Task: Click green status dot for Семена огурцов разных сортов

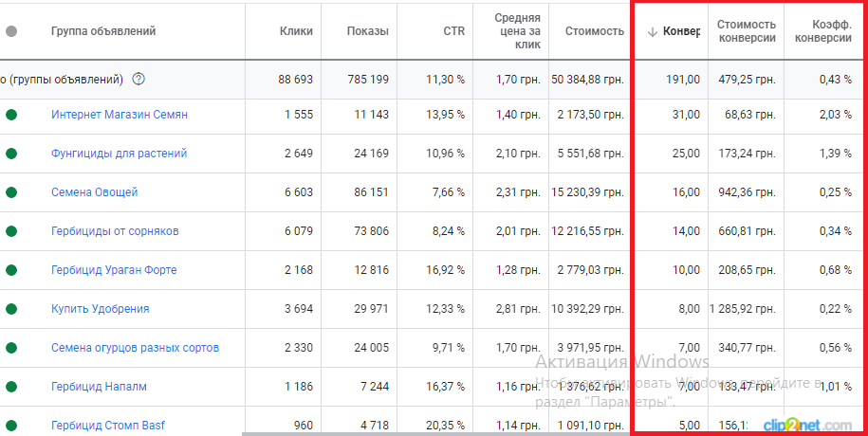Action: coord(11,348)
